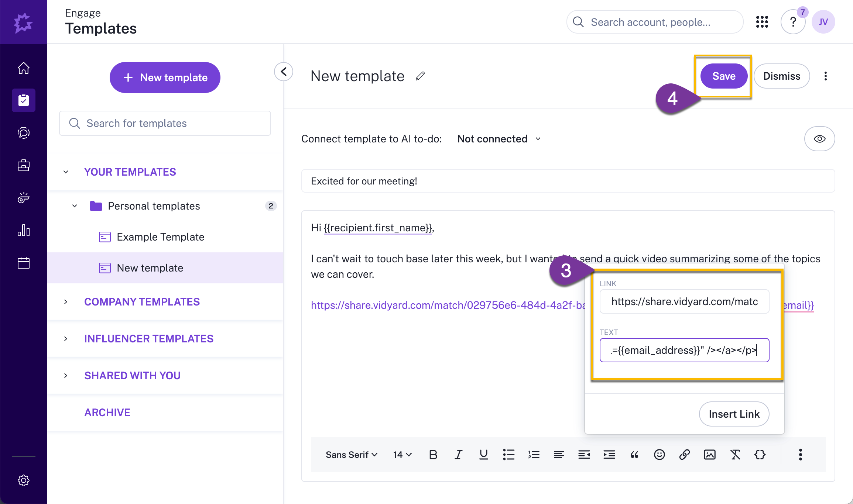Collapse the Personal templates folder
The width and height of the screenshot is (853, 504).
click(x=75, y=206)
